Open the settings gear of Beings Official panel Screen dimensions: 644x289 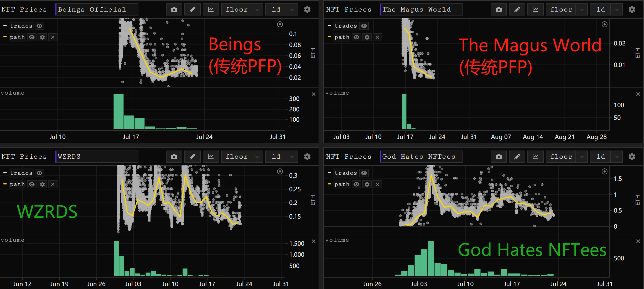click(307, 10)
